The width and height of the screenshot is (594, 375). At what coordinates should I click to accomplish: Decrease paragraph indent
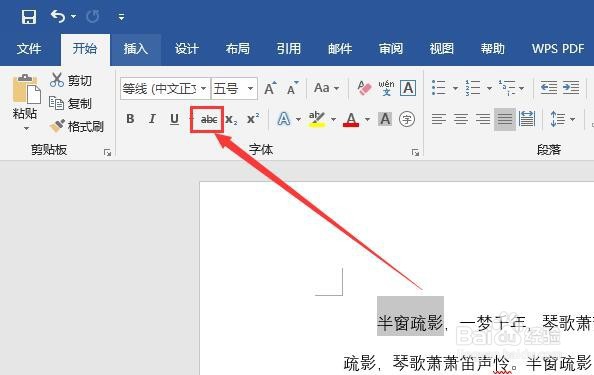(549, 88)
